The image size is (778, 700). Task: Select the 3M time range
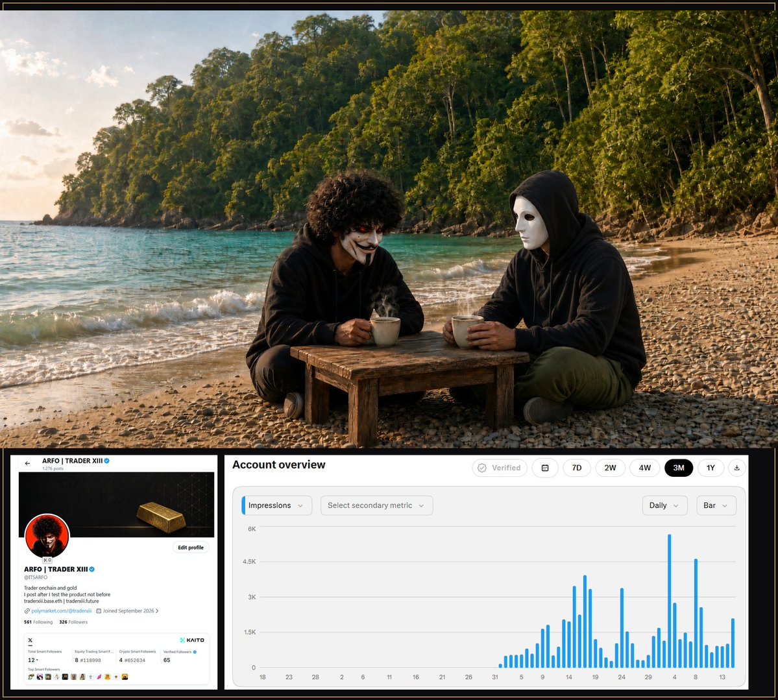[679, 468]
